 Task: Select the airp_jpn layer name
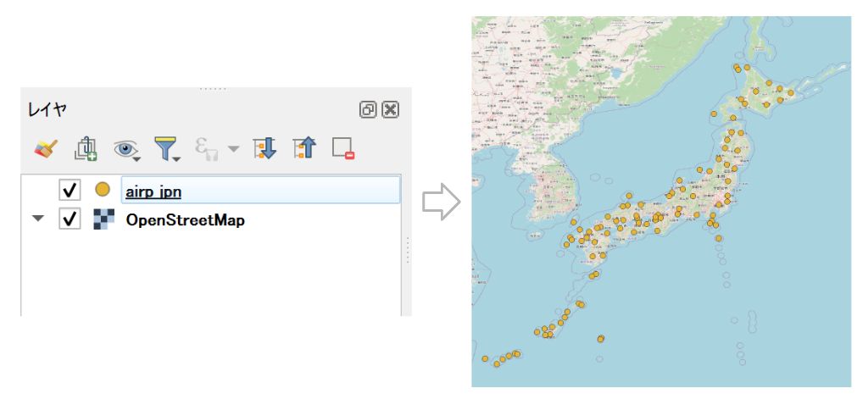[153, 192]
